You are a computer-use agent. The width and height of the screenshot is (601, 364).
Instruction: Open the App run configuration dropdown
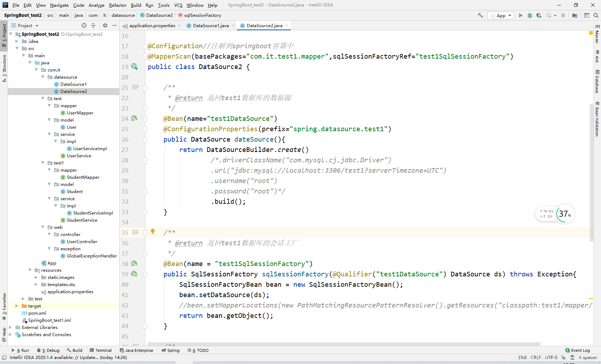[501, 15]
